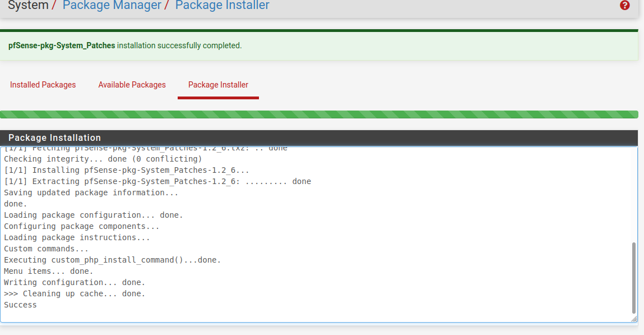Click the 'Loading package configuration... done.' line
This screenshot has width=644, height=335.
[x=93, y=215]
